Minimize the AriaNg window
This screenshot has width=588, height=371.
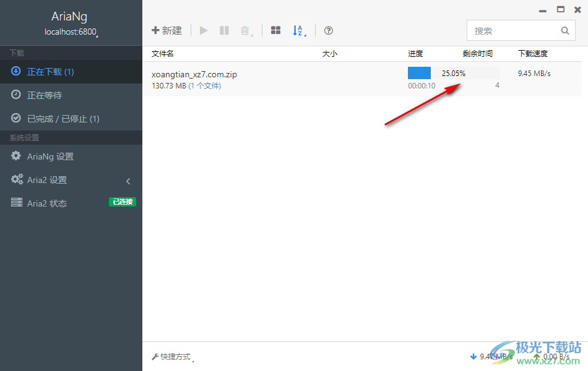[x=543, y=10]
